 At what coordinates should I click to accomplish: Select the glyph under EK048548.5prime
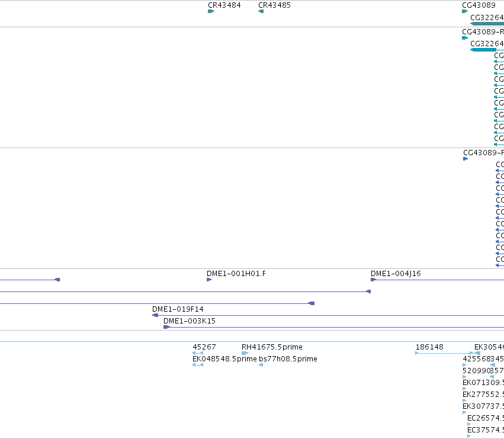[198, 365]
